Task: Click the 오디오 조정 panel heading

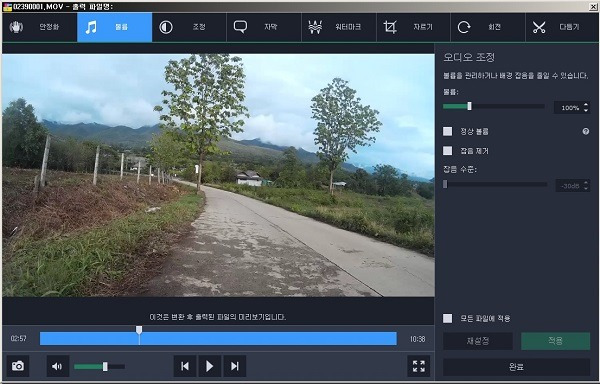Action: [x=469, y=57]
